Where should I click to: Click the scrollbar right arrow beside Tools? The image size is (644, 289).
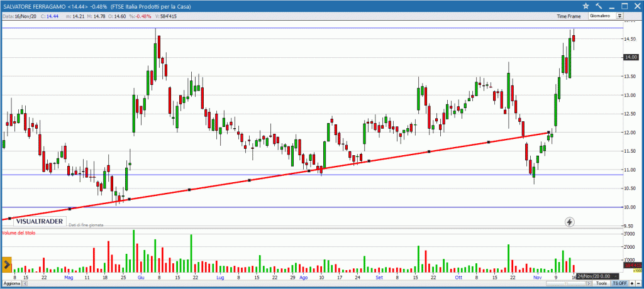coord(589,283)
